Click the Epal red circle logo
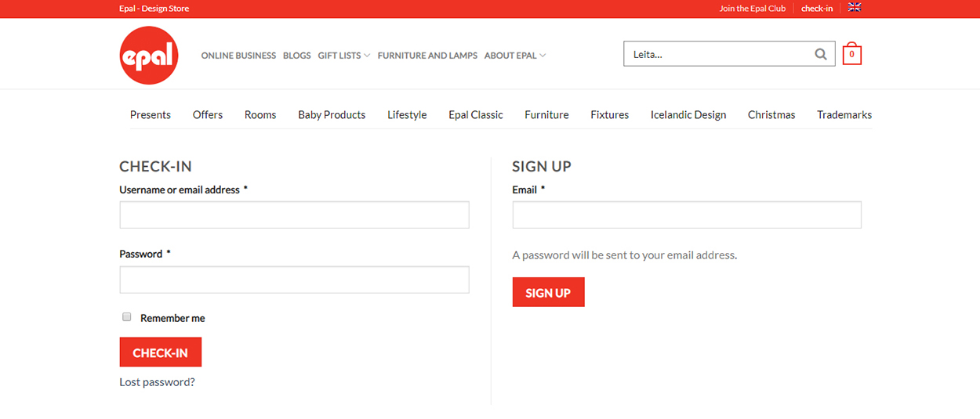The image size is (980, 419). (149, 56)
